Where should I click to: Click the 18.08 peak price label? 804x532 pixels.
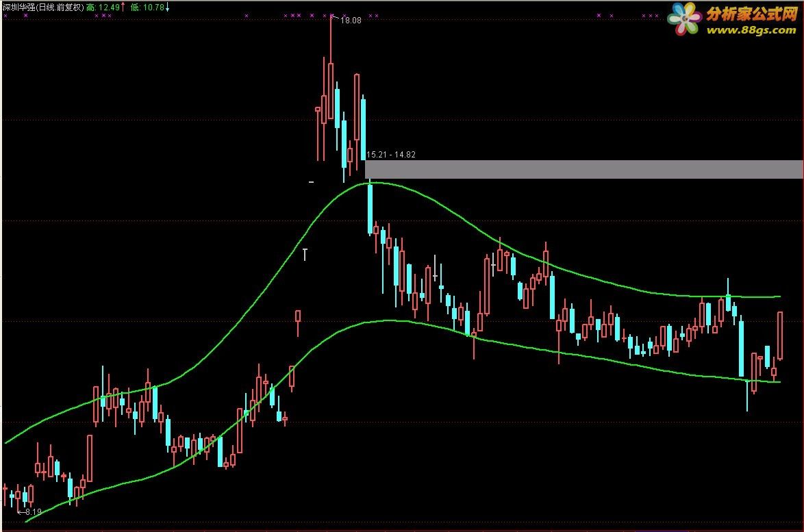(x=351, y=21)
